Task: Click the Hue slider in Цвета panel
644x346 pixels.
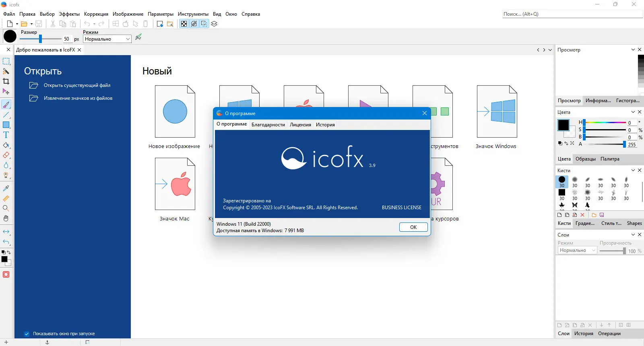Action: tap(605, 123)
